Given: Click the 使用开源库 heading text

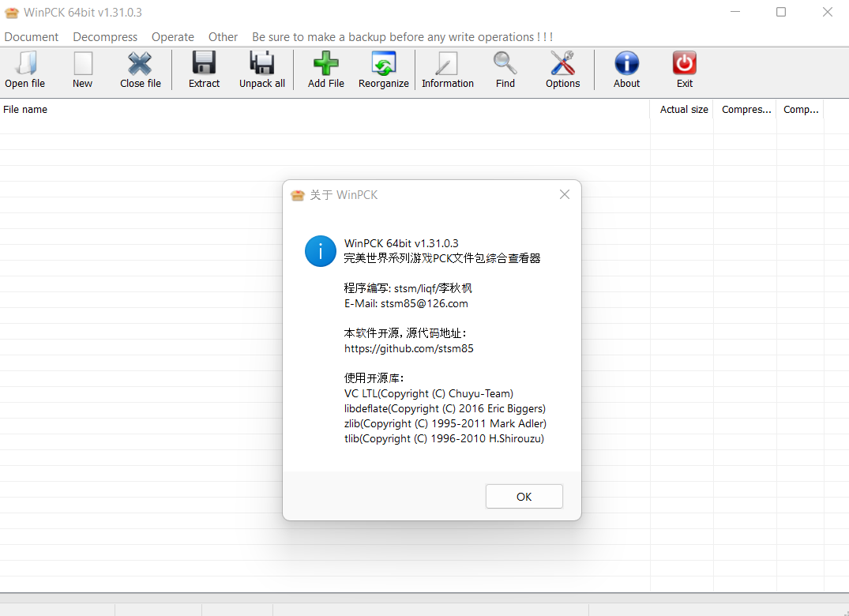Looking at the screenshot, I should (x=374, y=378).
